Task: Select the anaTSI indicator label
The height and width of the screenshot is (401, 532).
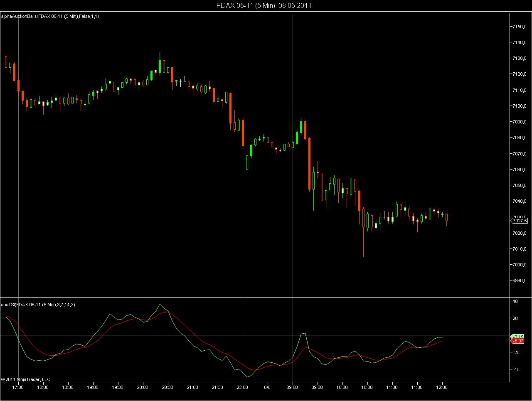Action: coord(38,305)
